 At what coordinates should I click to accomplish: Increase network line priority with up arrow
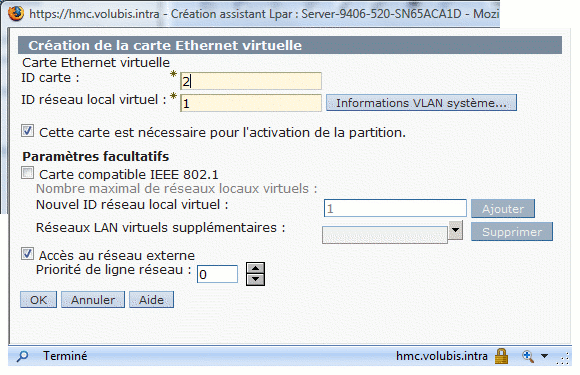[256, 268]
